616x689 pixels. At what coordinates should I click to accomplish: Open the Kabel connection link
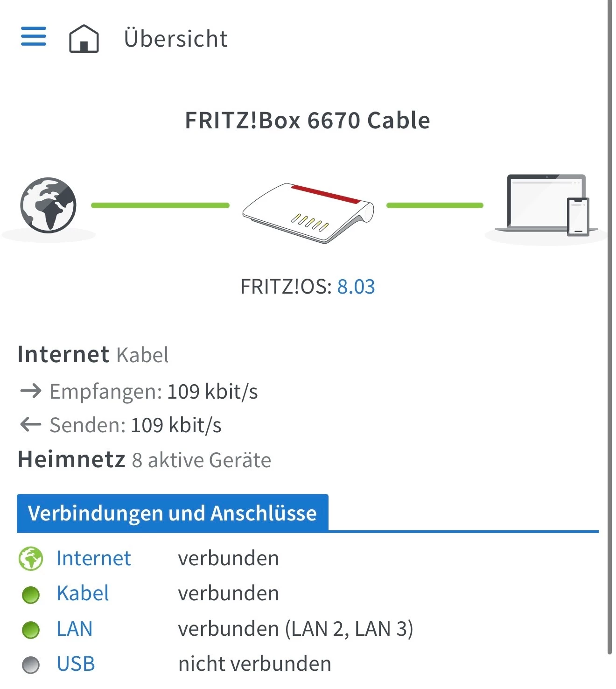[83, 593]
